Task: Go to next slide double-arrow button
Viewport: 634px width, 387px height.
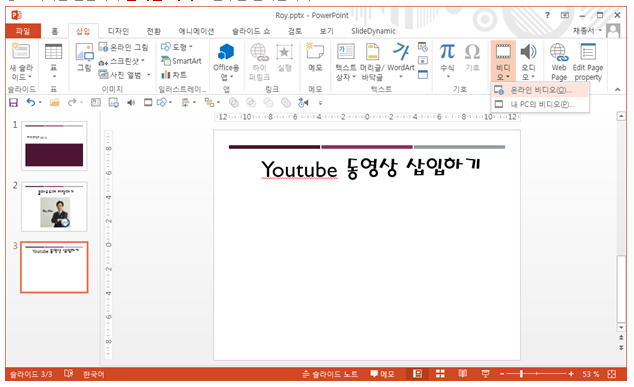Action: (x=621, y=347)
